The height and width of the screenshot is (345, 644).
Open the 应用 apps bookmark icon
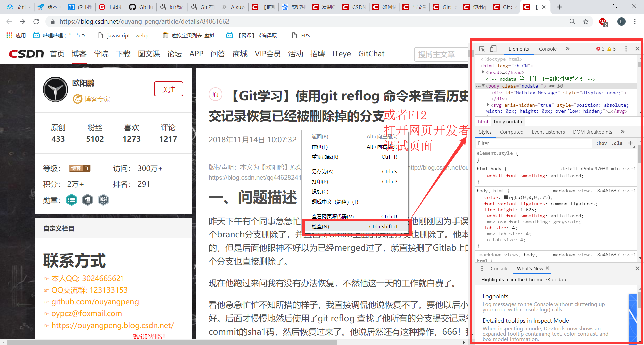pyautogui.click(x=16, y=35)
